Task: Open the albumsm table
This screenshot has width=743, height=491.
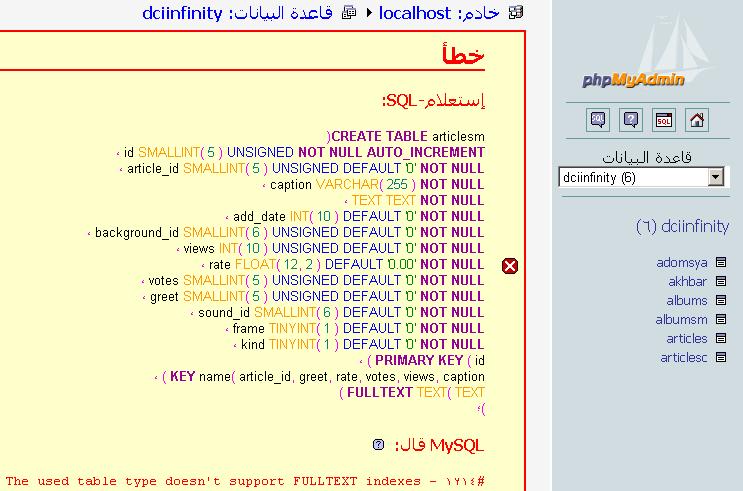Action: pyautogui.click(x=681, y=320)
